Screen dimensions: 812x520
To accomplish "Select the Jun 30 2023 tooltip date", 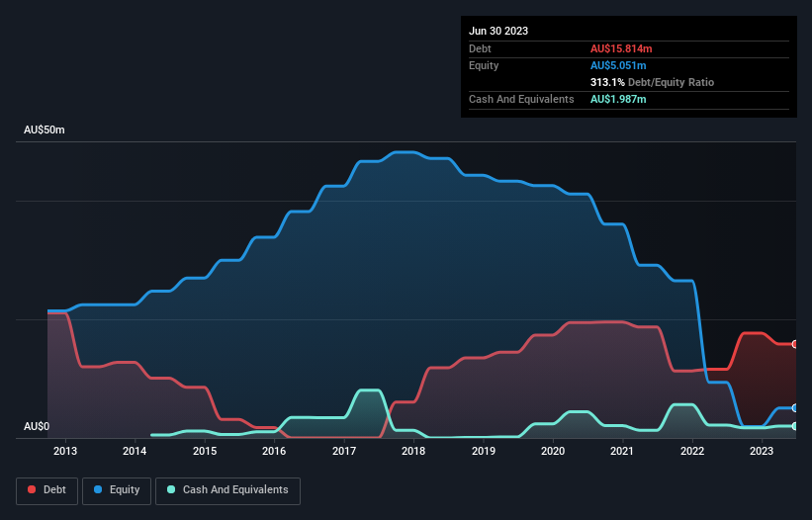I will click(498, 31).
